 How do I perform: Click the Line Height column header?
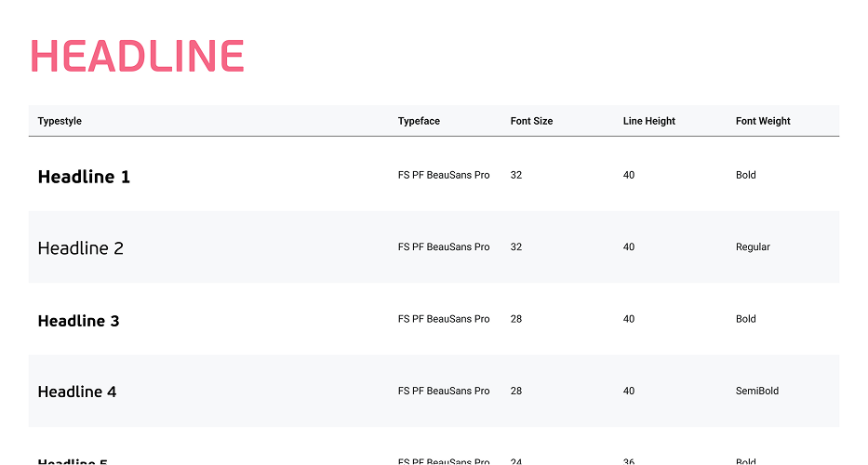pos(649,121)
